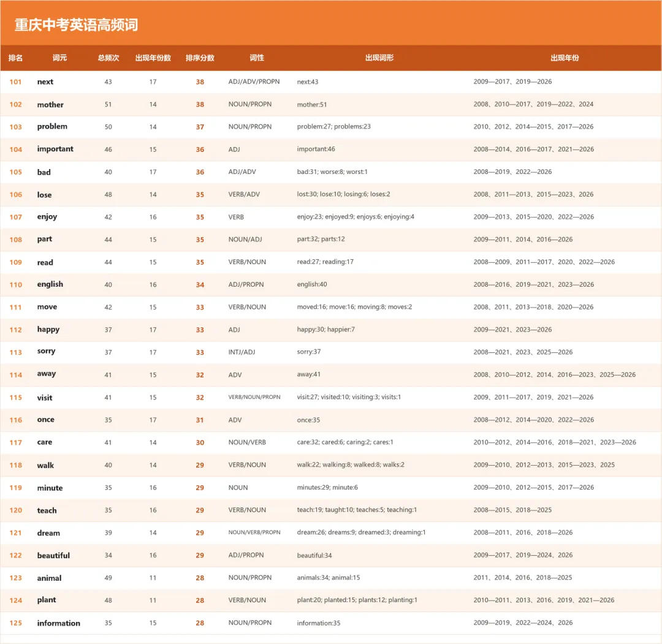The width and height of the screenshot is (662, 644).
Task: Click the word forms 'problem:27; problems:23'
Action: pos(333,127)
